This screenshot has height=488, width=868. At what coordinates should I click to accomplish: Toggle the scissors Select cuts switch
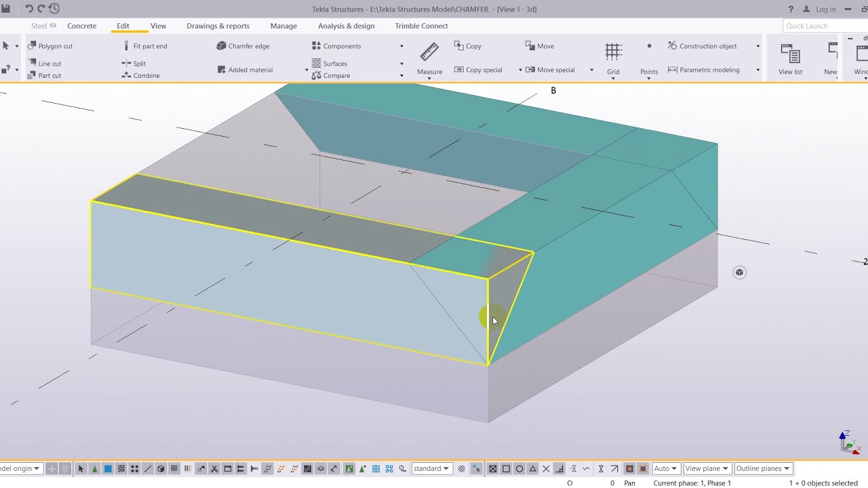214,468
